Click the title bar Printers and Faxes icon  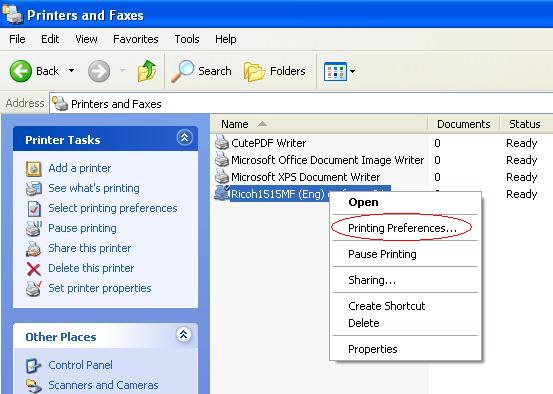[13, 14]
